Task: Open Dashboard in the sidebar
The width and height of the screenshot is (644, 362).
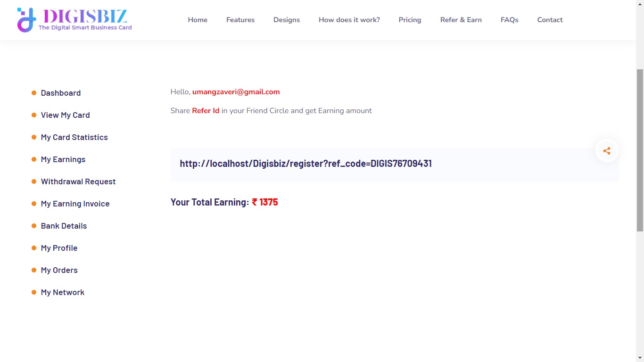Action: 60,93
